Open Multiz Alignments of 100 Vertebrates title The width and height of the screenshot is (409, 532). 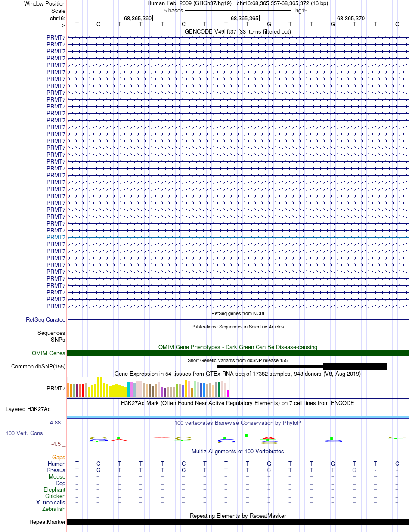[x=238, y=452]
